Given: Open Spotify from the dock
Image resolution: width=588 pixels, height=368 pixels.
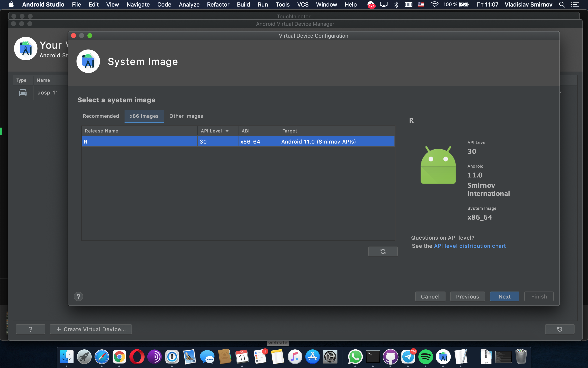Looking at the screenshot, I should coord(425,357).
